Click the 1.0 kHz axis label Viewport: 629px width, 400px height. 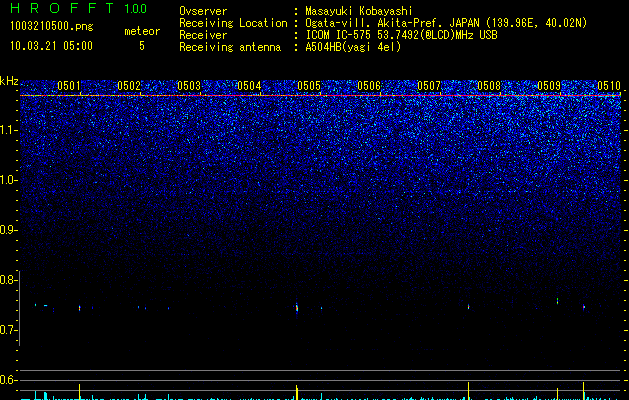click(x=9, y=180)
